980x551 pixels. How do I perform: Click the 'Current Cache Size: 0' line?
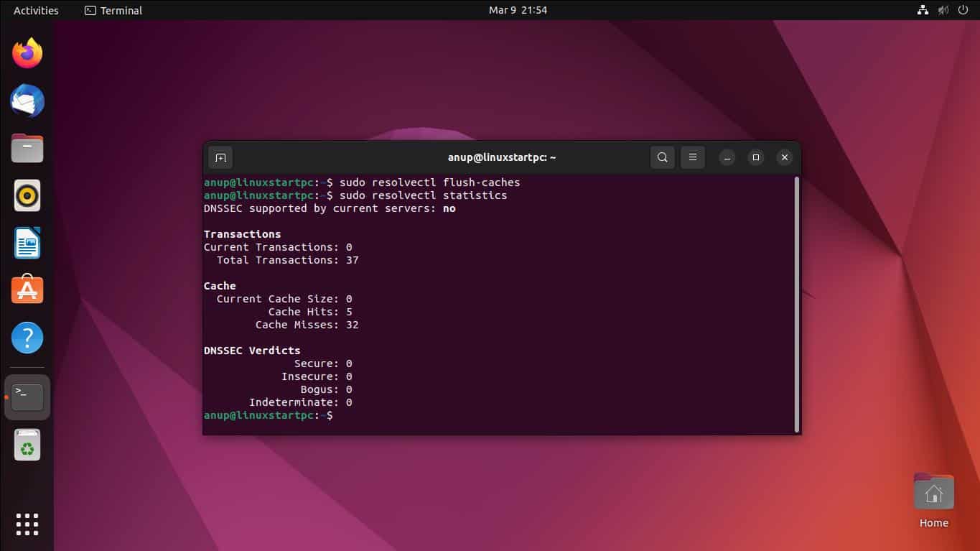pos(284,299)
